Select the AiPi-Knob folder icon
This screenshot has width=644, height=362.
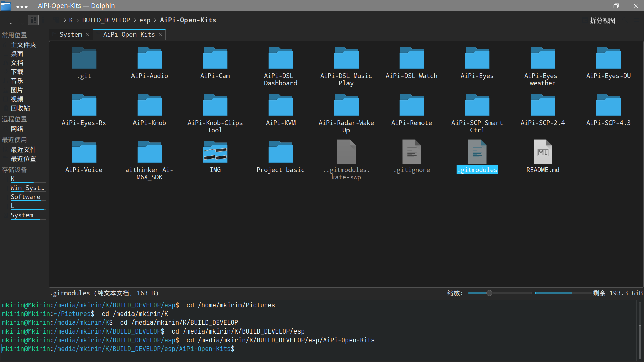[x=150, y=105]
